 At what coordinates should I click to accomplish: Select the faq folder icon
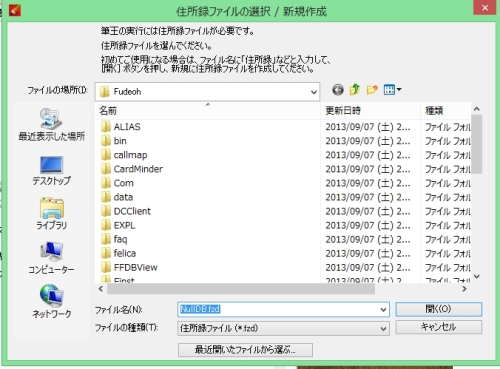click(106, 239)
